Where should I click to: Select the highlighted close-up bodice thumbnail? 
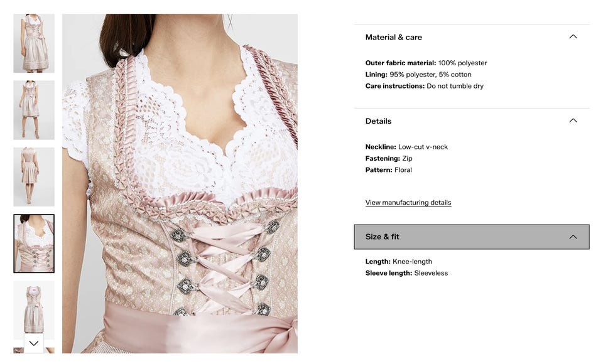[34, 244]
